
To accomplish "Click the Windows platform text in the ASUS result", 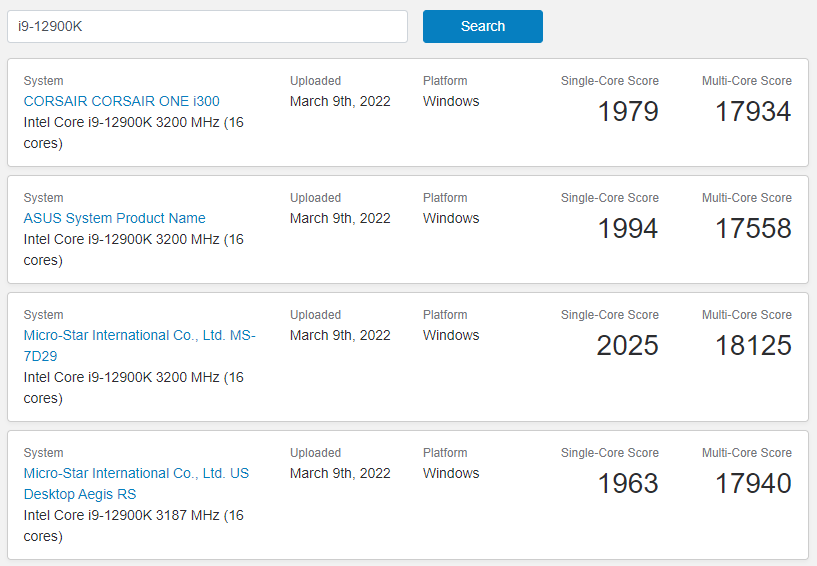I will (x=451, y=218).
